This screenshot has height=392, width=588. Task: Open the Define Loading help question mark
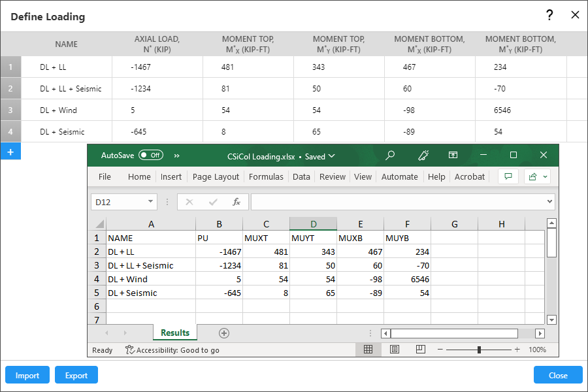pyautogui.click(x=549, y=15)
